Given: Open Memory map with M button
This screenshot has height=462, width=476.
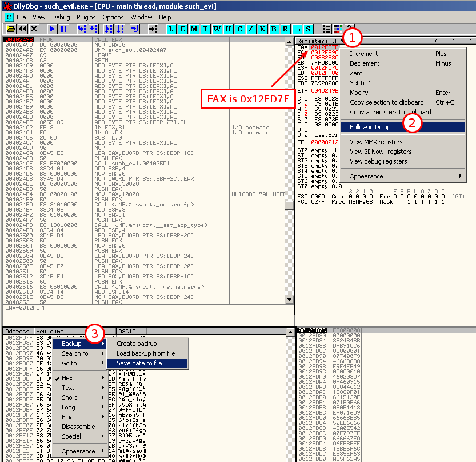Looking at the screenshot, I should [194, 29].
